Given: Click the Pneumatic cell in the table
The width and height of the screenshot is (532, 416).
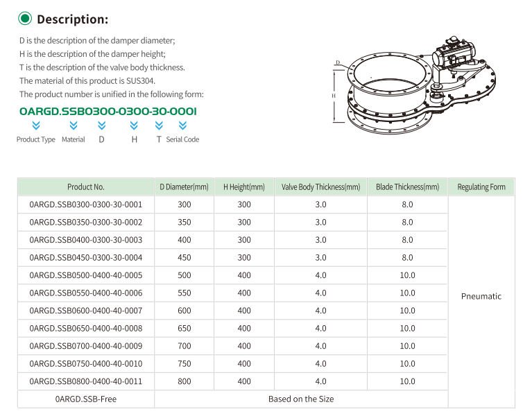Looking at the screenshot, I should pyautogui.click(x=481, y=296).
